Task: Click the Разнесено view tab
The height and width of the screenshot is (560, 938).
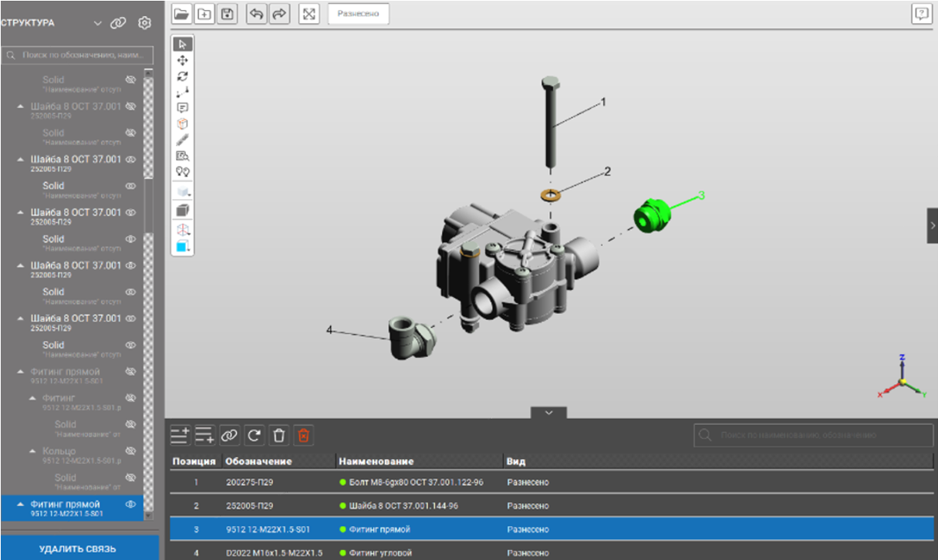Action: (358, 14)
